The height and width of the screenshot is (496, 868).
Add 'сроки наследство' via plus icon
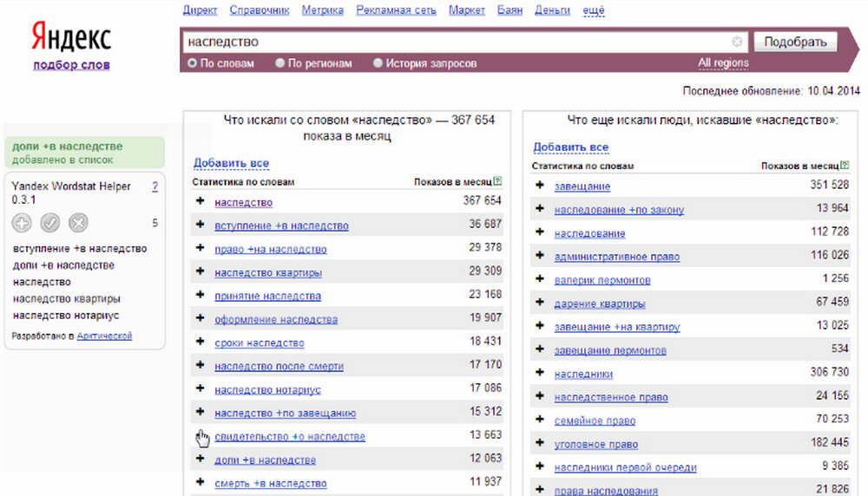[x=201, y=342]
